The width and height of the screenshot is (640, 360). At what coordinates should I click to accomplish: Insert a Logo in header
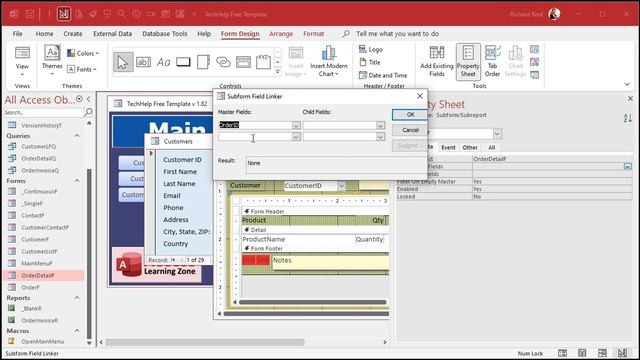tap(371, 49)
